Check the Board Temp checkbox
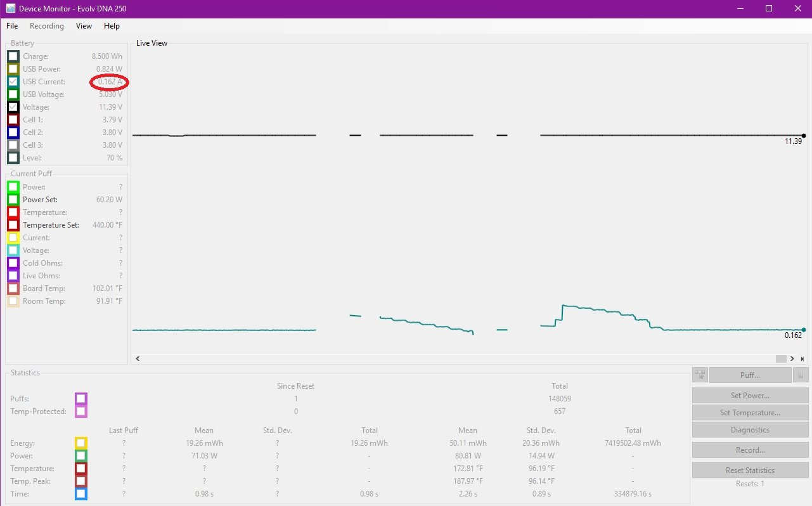Image resolution: width=812 pixels, height=506 pixels. pyautogui.click(x=13, y=289)
